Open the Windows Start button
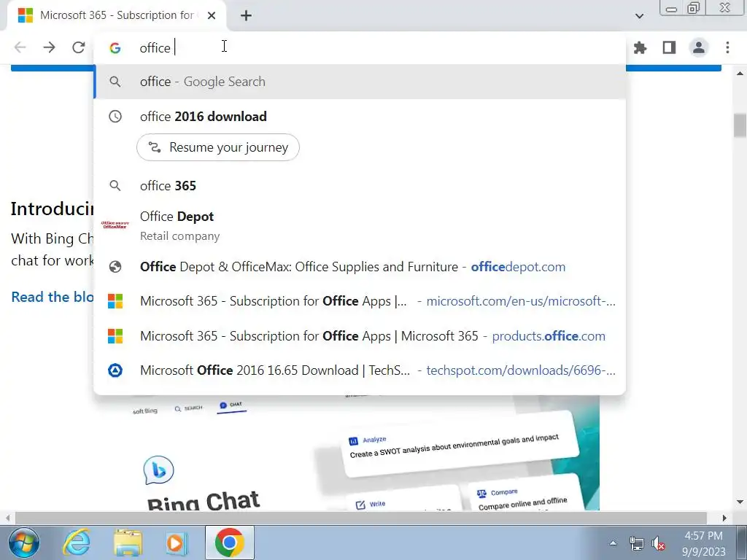This screenshot has height=560, width=747. point(24,542)
